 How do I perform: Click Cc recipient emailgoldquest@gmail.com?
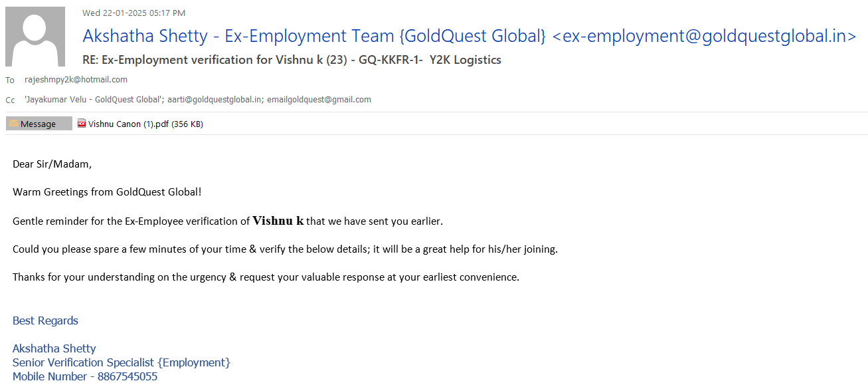319,100
